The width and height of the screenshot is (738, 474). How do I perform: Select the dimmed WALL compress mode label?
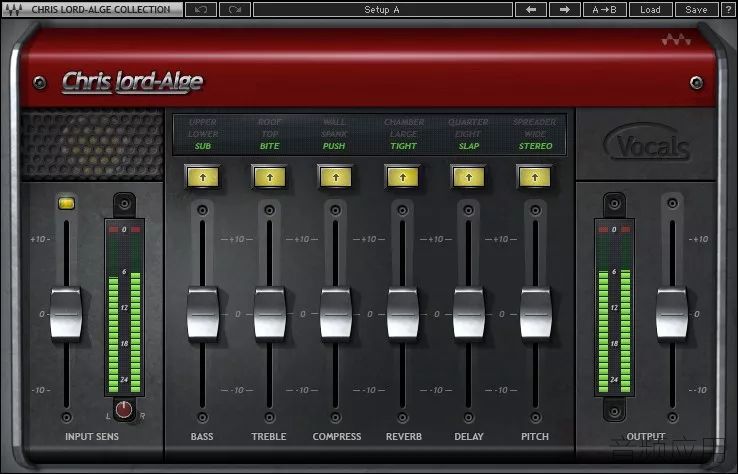tap(334, 122)
